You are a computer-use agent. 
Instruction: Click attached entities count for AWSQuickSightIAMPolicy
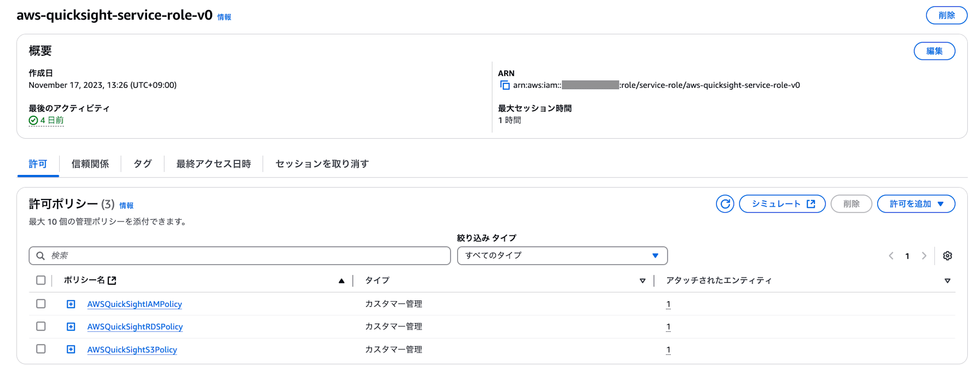point(668,304)
